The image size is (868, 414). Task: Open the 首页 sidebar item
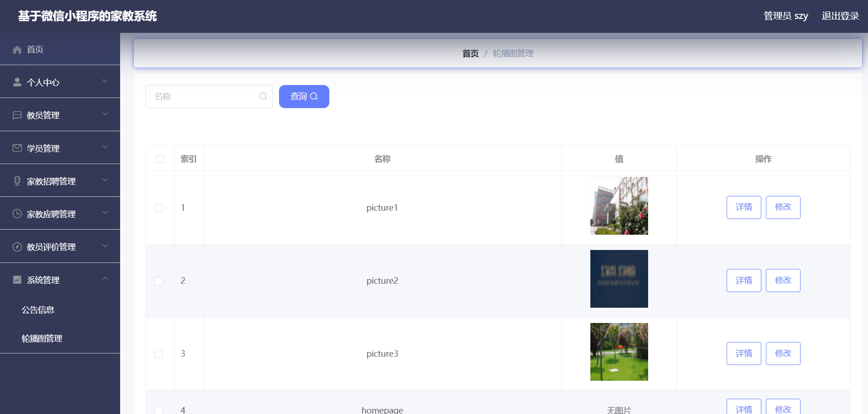(x=60, y=49)
